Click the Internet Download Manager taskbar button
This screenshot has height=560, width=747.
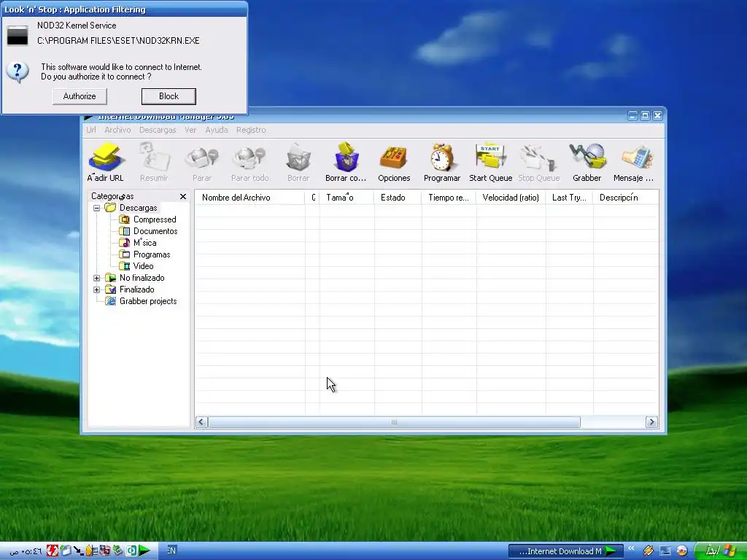565,551
